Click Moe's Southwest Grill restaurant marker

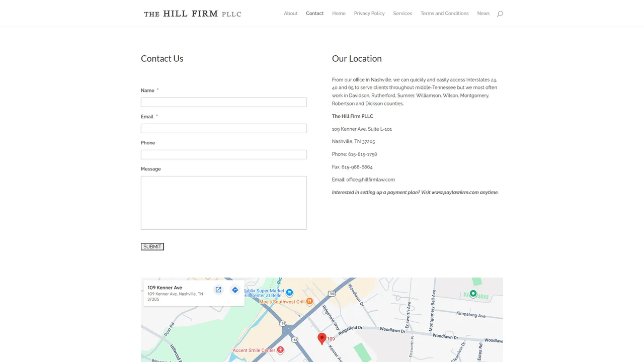309,301
